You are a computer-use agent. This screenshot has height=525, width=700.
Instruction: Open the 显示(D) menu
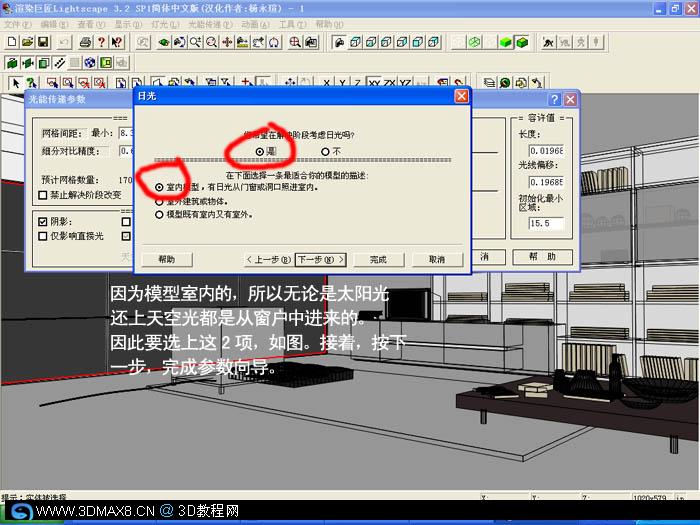(128, 25)
